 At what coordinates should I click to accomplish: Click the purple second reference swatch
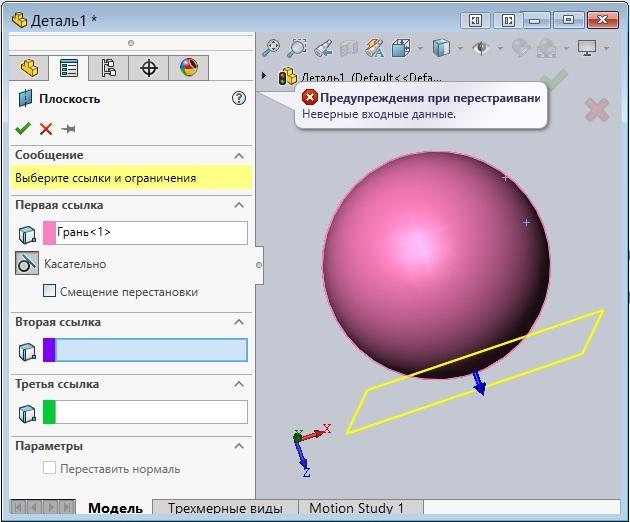point(49,350)
